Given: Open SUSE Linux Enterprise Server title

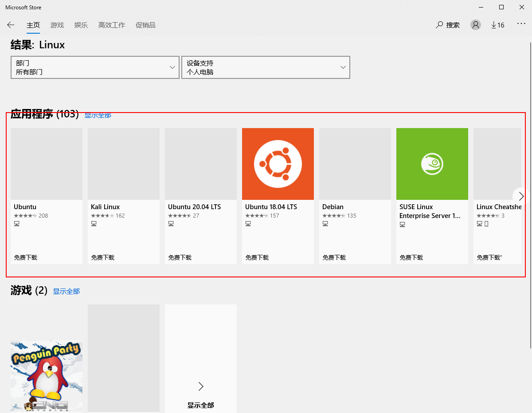Looking at the screenshot, I should [x=430, y=211].
